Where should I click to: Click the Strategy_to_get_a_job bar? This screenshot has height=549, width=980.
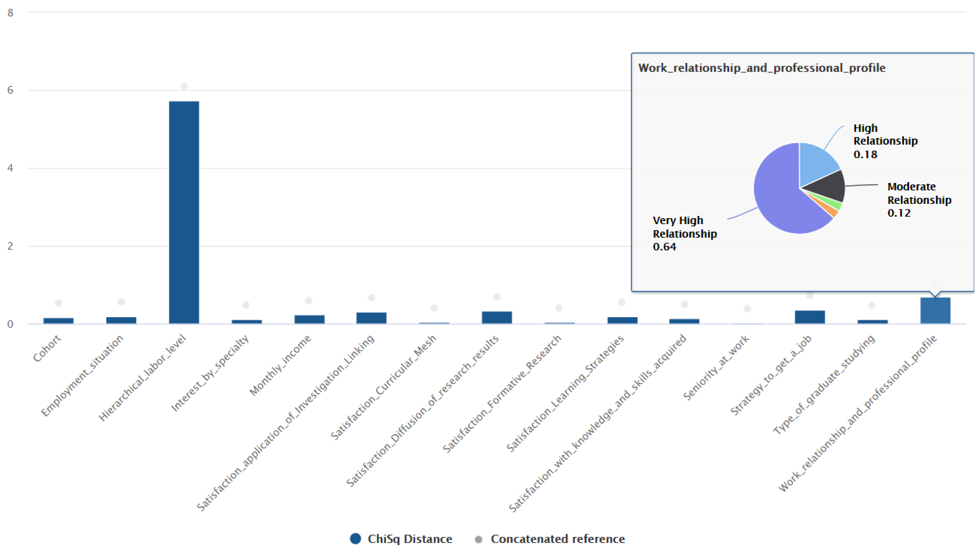(x=810, y=317)
